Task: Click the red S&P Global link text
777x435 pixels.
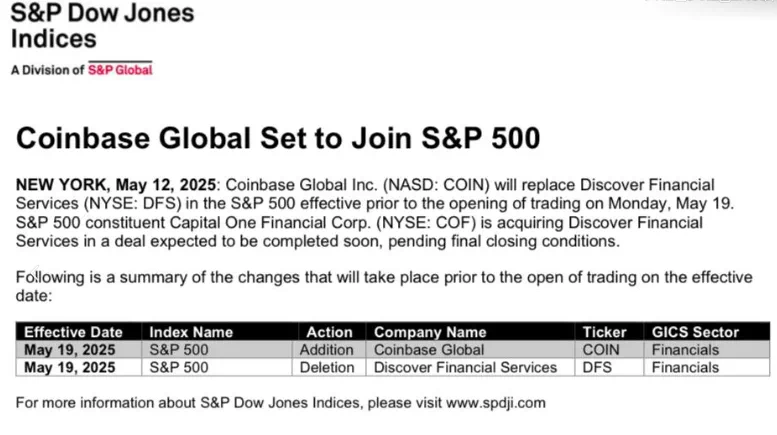Action: [120, 70]
